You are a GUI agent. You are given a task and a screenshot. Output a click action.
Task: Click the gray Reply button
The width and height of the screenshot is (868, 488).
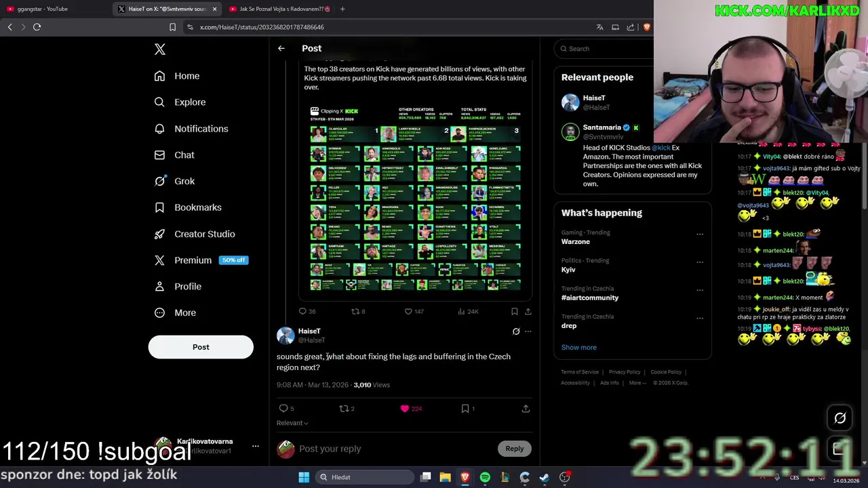pyautogui.click(x=515, y=449)
